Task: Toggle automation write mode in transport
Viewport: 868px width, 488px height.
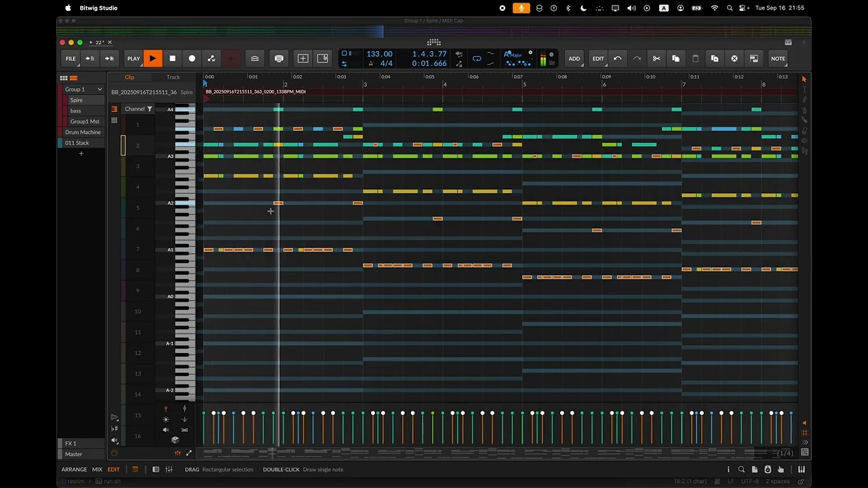Action: coord(212,58)
